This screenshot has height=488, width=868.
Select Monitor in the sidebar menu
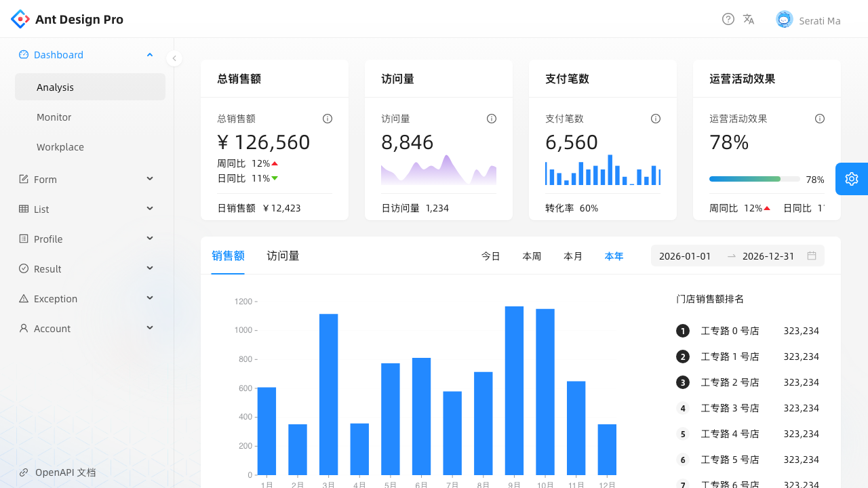[x=54, y=117]
